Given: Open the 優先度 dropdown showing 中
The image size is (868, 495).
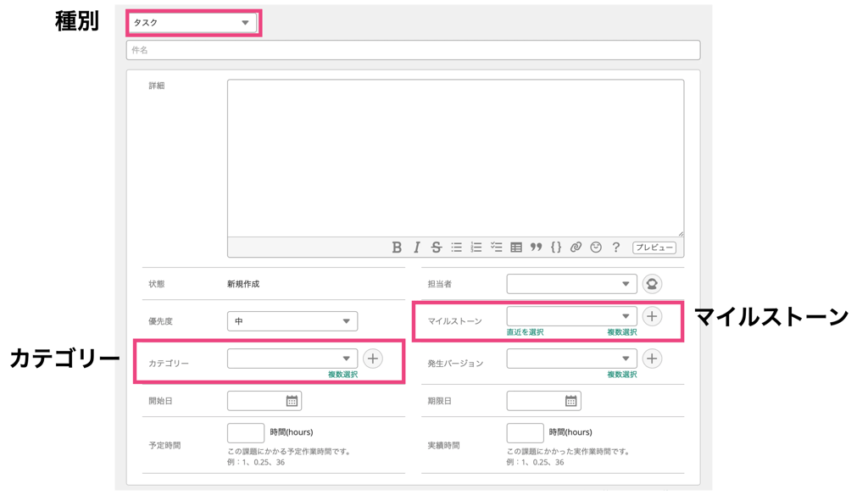Looking at the screenshot, I should tap(292, 321).
